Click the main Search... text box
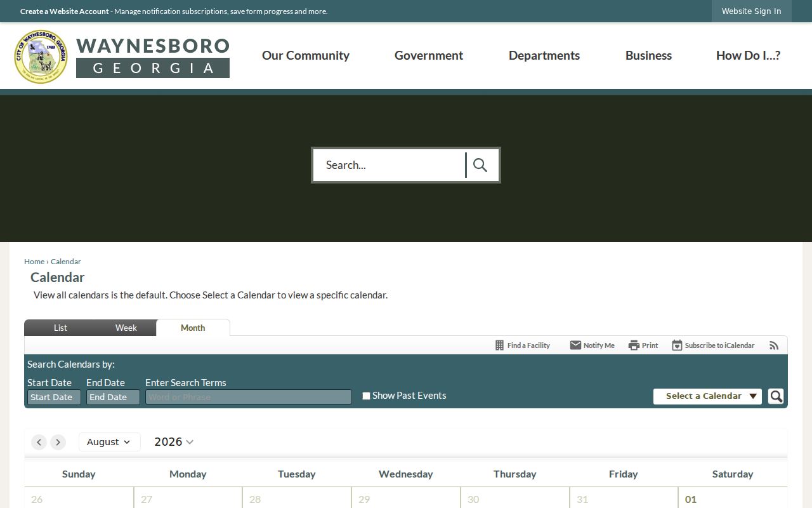Image resolution: width=812 pixels, height=508 pixels. pos(389,165)
